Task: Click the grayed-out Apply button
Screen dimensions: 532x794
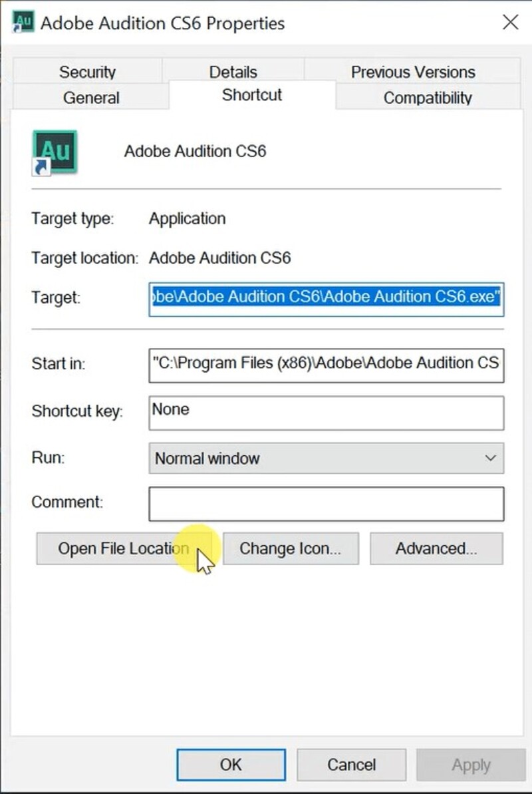Action: click(471, 764)
